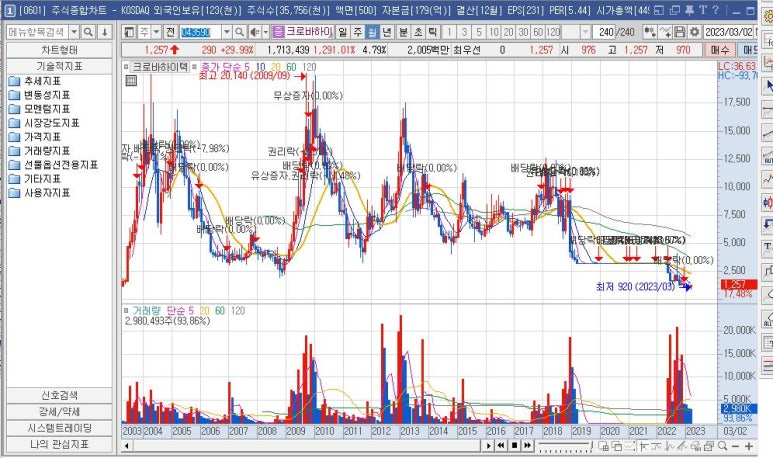Click the pin icon in title bar
Viewport: 773px width, 458px height.
point(690,10)
